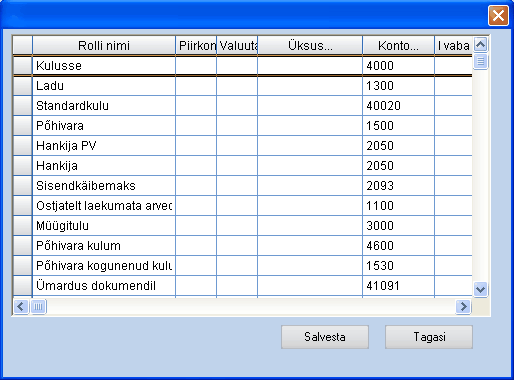Select the Põhivara kulum row name cell
514x380 pixels.
coord(104,246)
